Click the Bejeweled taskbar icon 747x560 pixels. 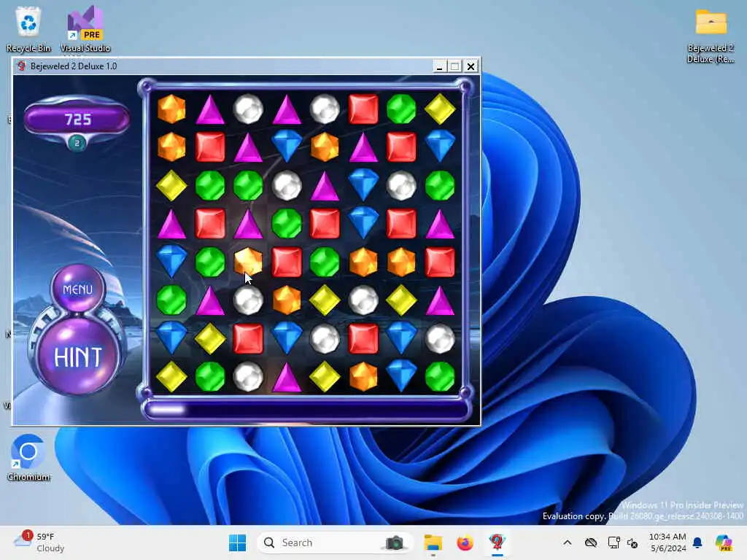click(496, 542)
